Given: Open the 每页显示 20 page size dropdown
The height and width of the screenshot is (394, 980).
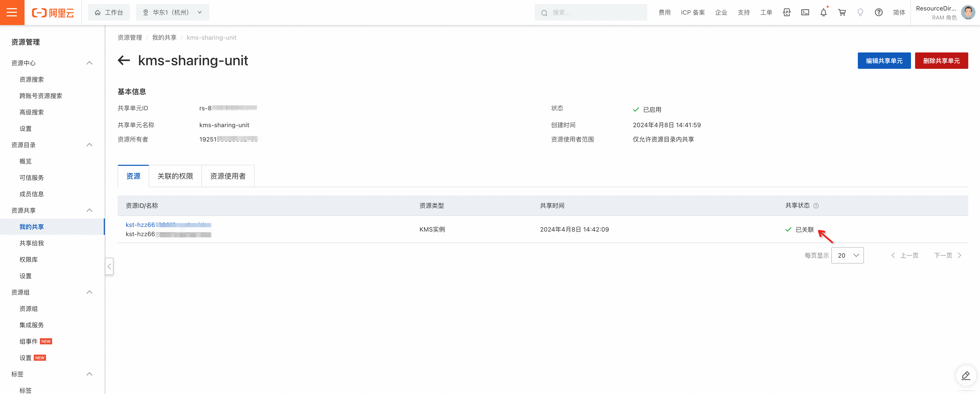Looking at the screenshot, I should (x=847, y=255).
